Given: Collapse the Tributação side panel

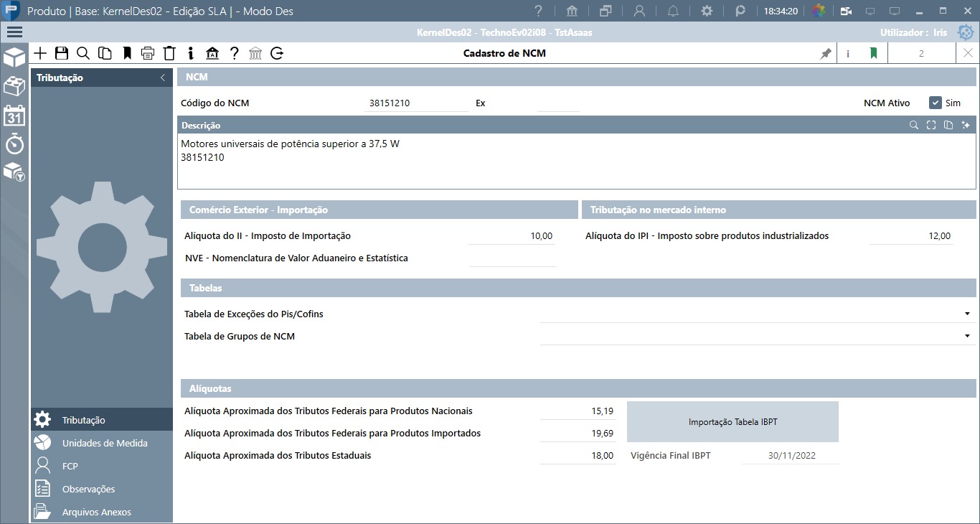Looking at the screenshot, I should pyautogui.click(x=163, y=78).
